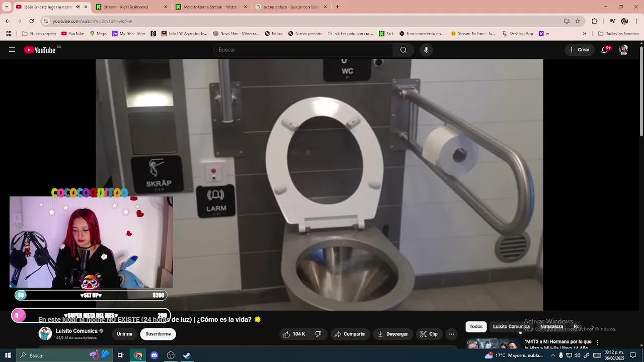Go back using the browser back arrow
Screen dimensions: 644x362
(8, 21)
